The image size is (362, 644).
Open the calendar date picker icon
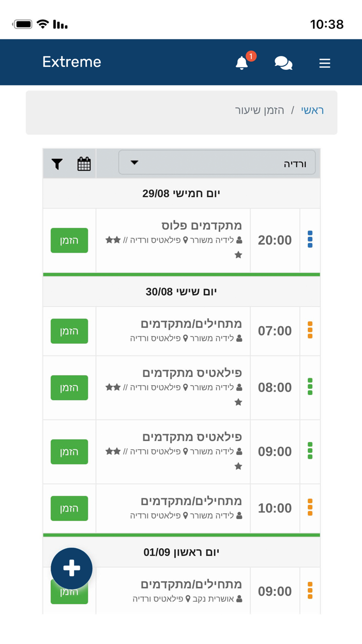click(x=83, y=163)
